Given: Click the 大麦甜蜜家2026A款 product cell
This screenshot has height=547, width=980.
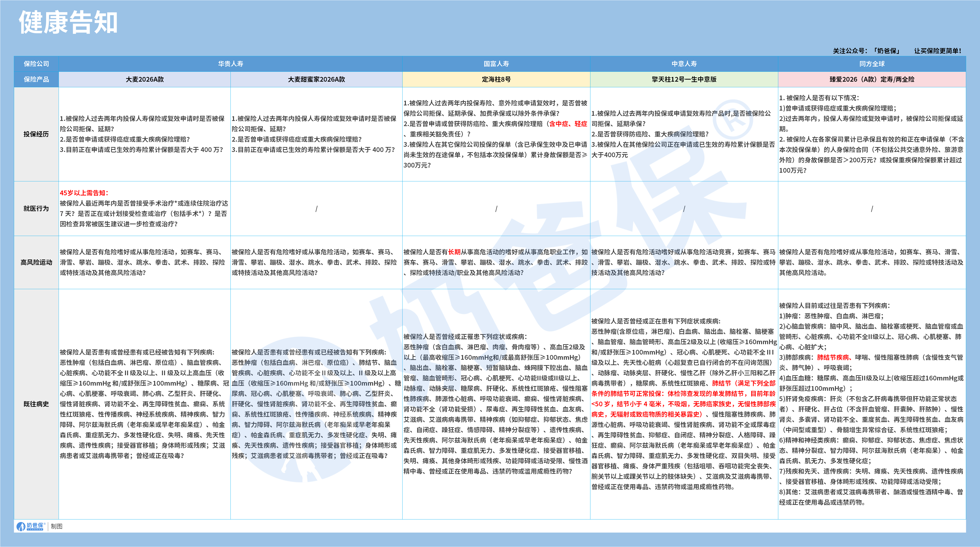Looking at the screenshot, I should (x=316, y=80).
